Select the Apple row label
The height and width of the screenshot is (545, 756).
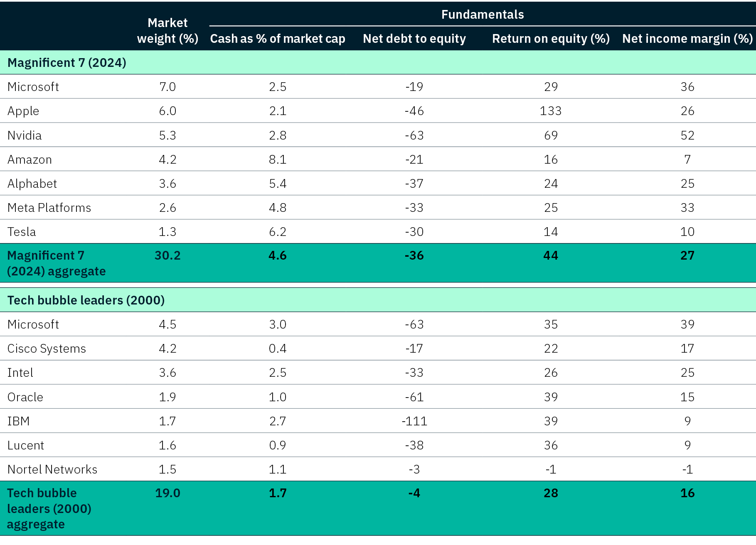tap(23, 111)
